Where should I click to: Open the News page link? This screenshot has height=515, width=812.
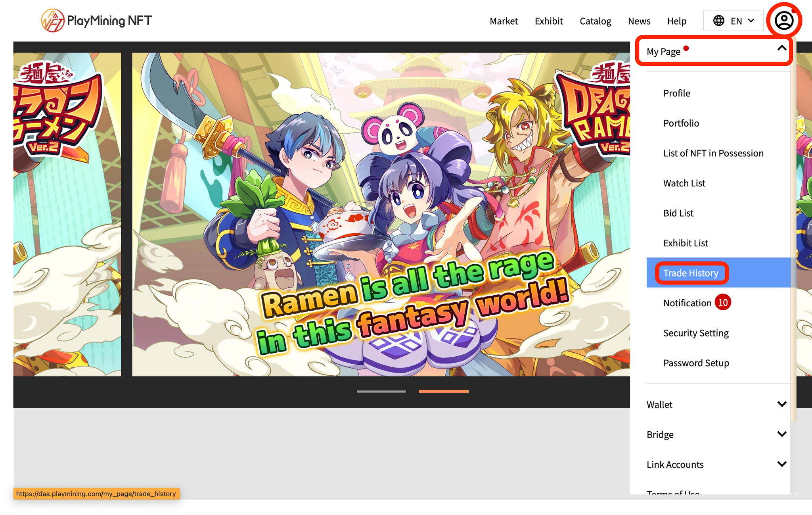pos(639,21)
